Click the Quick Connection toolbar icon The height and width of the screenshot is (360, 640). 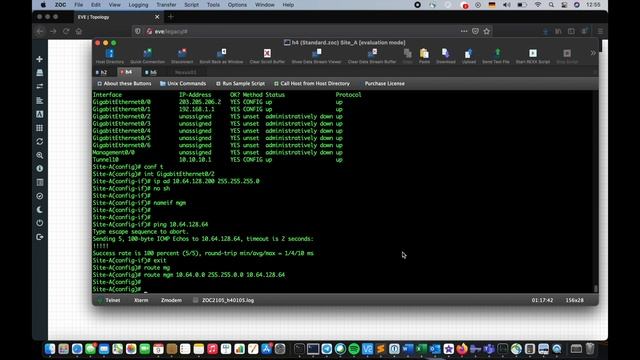[x=147, y=56]
